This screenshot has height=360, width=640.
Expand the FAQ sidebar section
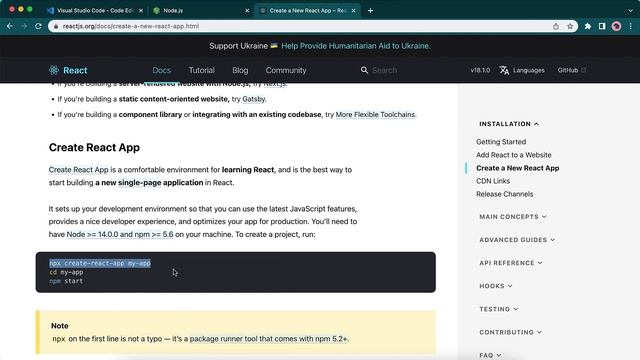pos(490,356)
